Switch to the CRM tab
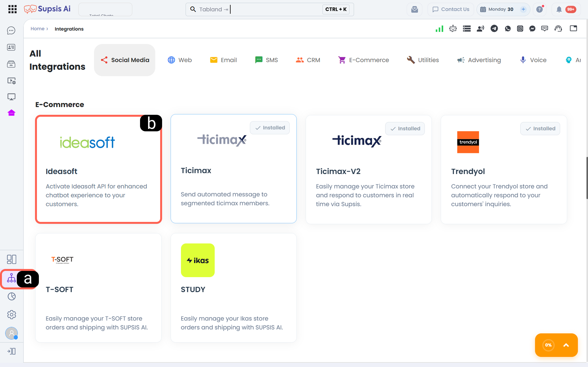 [308, 60]
